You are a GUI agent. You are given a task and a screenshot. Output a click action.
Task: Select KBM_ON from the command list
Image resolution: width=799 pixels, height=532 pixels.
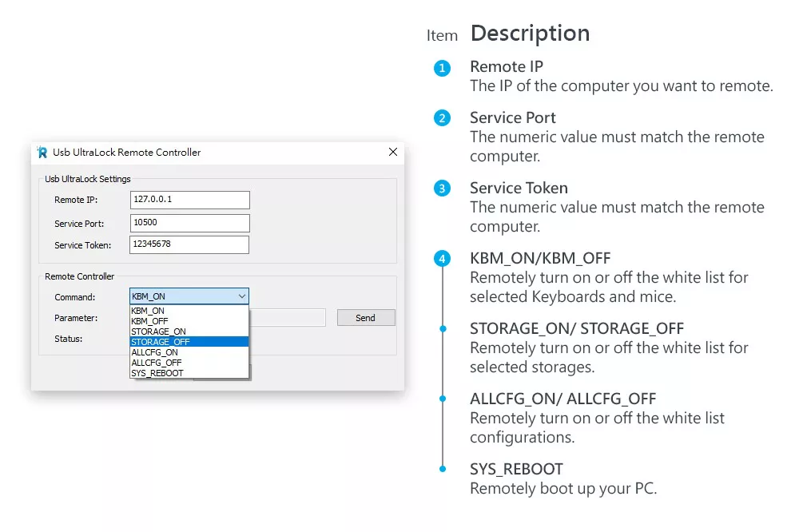[149, 311]
